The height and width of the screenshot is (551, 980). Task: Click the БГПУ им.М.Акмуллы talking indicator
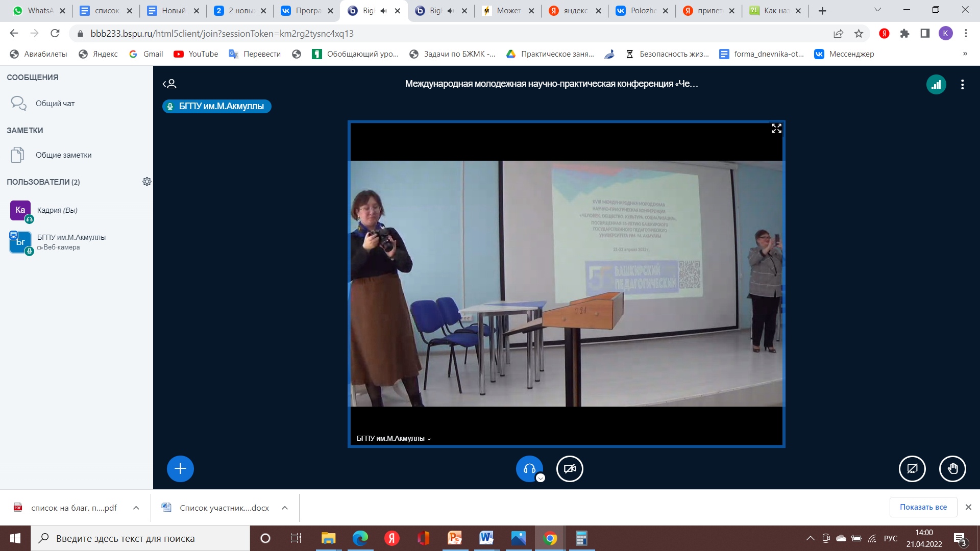pyautogui.click(x=217, y=106)
